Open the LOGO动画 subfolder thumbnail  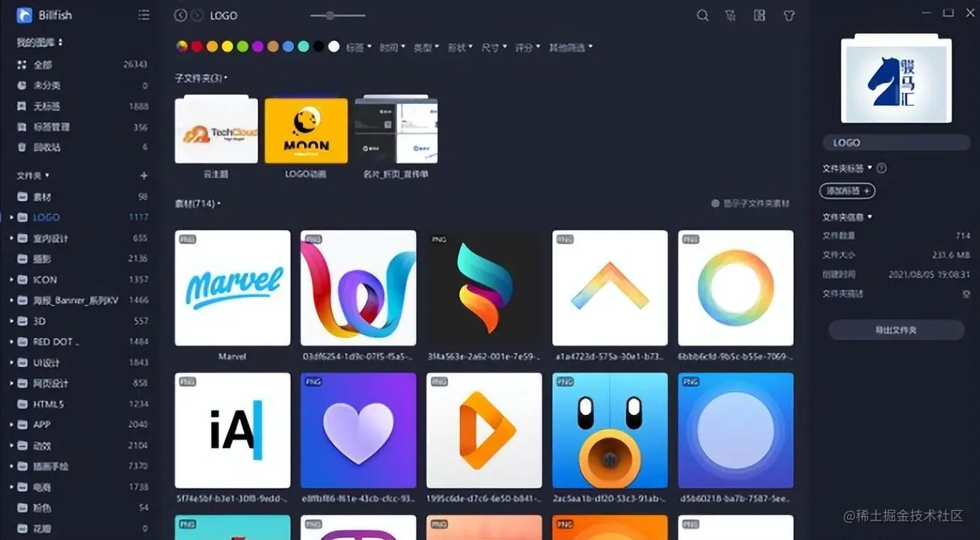pyautogui.click(x=306, y=130)
